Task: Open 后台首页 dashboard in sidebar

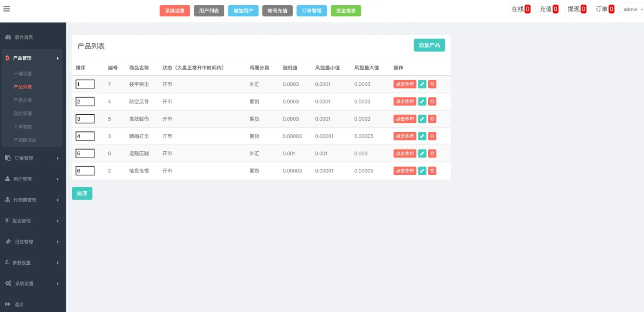Action: click(x=24, y=37)
